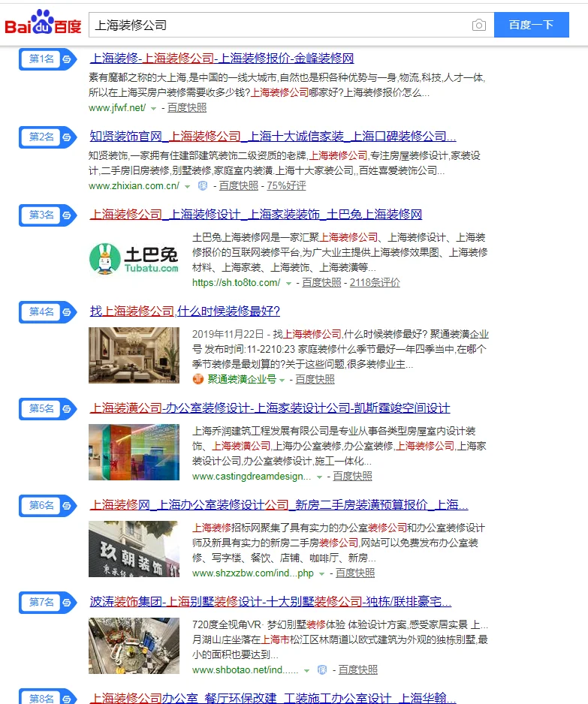Expand dropdown arrow next to www.shbotao.net
Viewport: 588px width, 704px height.
click(x=306, y=670)
